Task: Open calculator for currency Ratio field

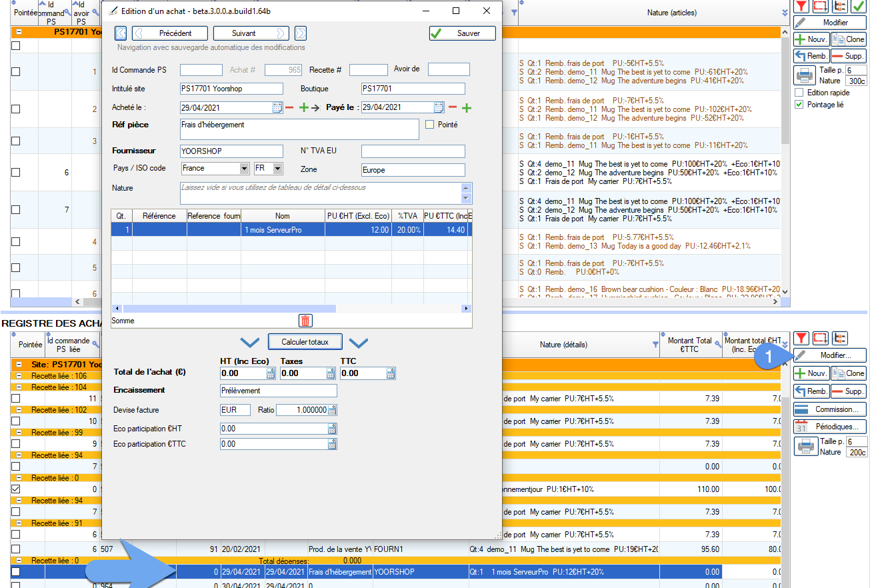Action: coord(332,410)
